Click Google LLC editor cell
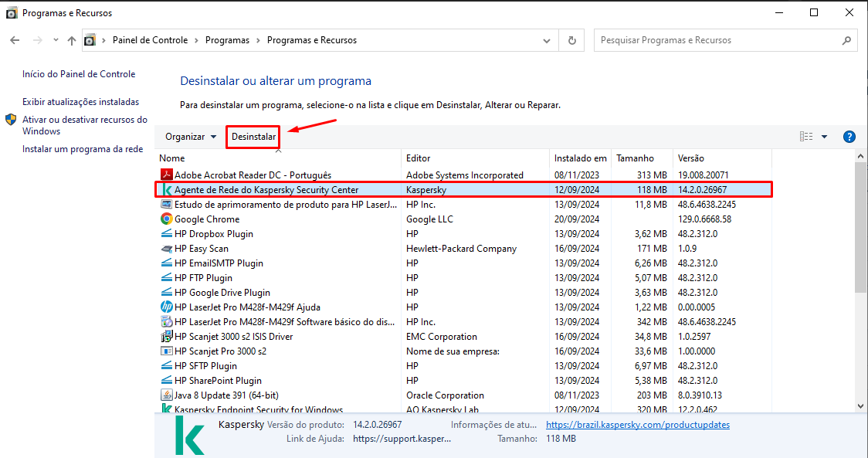 pos(429,219)
